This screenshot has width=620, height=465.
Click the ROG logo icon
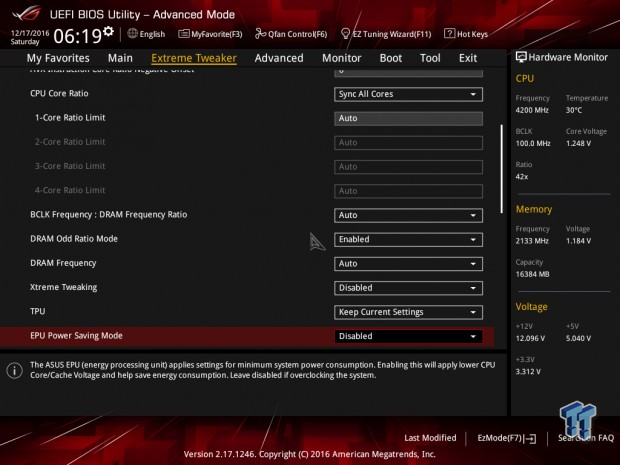[x=27, y=13]
